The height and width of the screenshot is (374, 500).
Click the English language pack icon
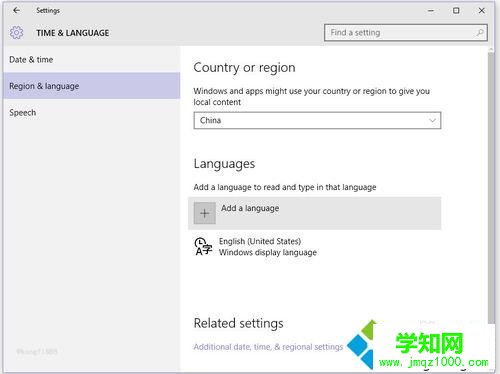pos(203,247)
